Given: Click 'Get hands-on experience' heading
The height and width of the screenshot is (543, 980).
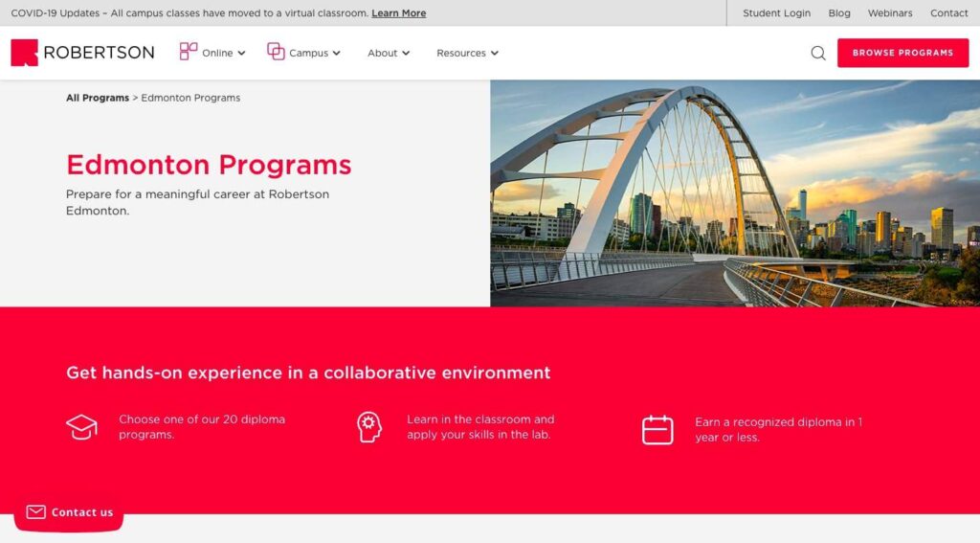Looking at the screenshot, I should (x=308, y=373).
